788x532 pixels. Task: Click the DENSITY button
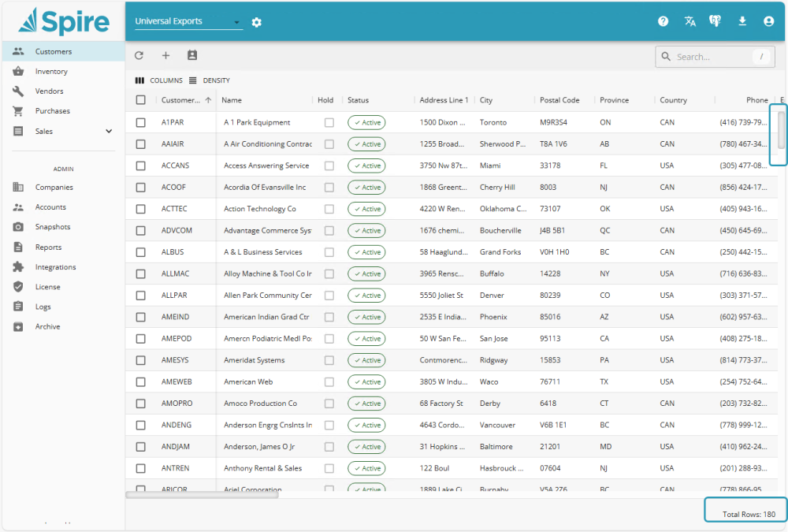click(210, 80)
